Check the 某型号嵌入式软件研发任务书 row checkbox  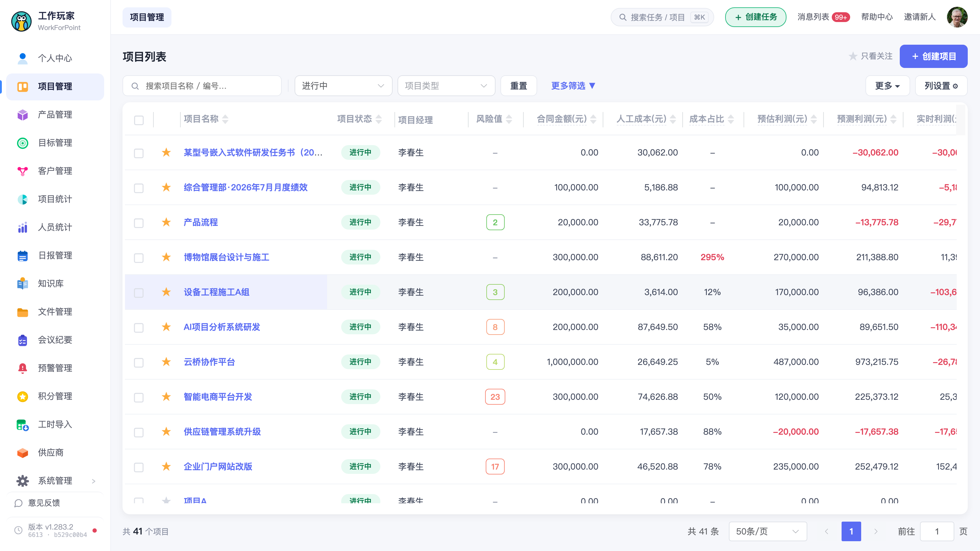[x=139, y=153]
